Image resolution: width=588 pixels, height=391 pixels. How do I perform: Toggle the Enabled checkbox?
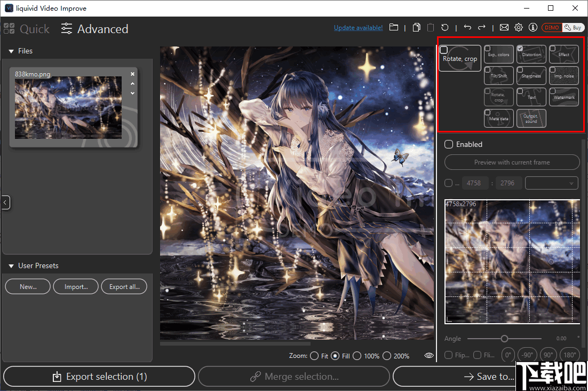(x=448, y=144)
